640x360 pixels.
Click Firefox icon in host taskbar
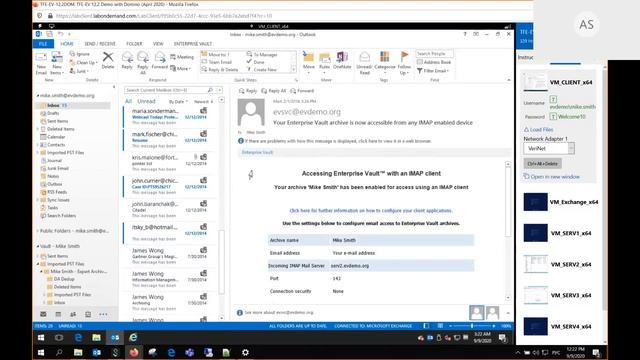(134, 352)
